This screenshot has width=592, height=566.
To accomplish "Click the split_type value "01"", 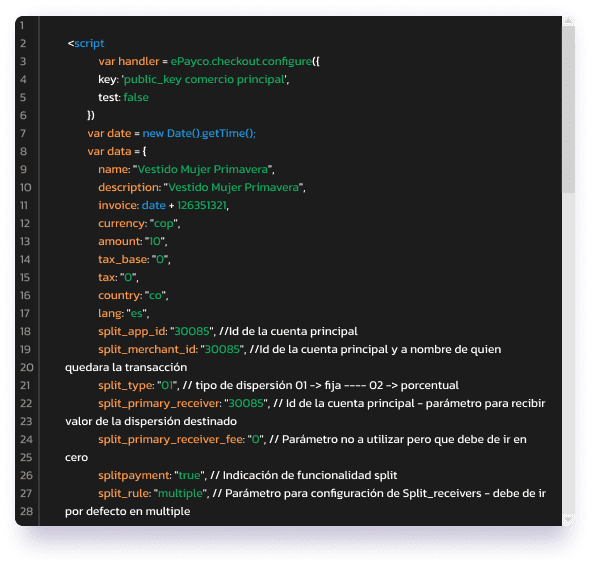I will click(167, 386).
